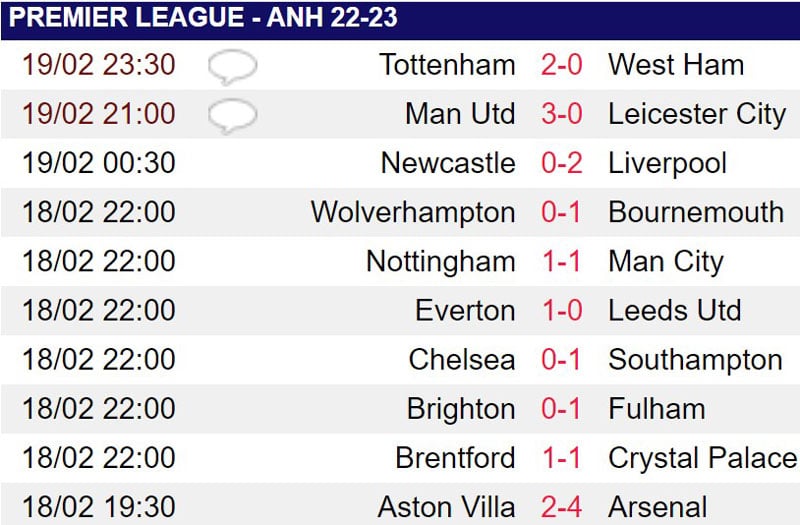The height and width of the screenshot is (525, 800).
Task: Open Southampton team name
Action: coord(695,361)
